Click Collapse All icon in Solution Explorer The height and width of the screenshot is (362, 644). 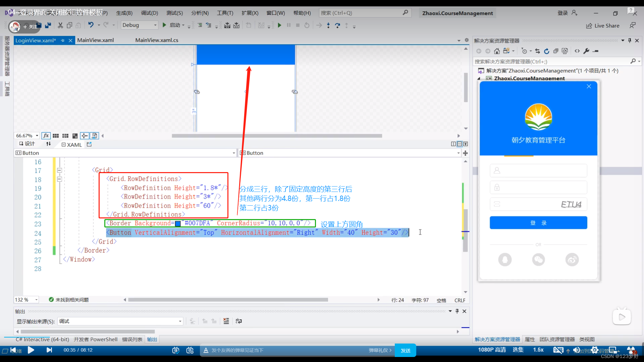(x=556, y=51)
